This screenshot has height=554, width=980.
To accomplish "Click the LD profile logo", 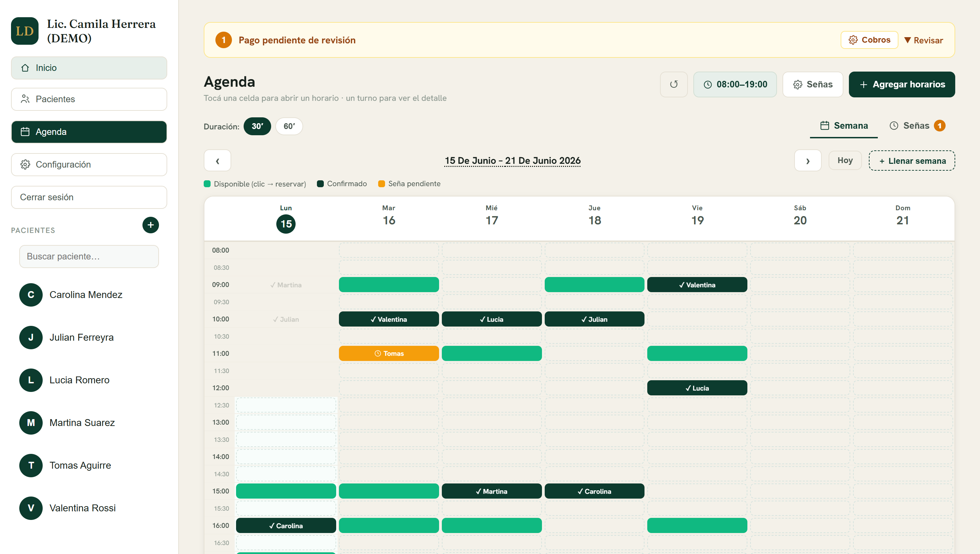I will point(25,31).
